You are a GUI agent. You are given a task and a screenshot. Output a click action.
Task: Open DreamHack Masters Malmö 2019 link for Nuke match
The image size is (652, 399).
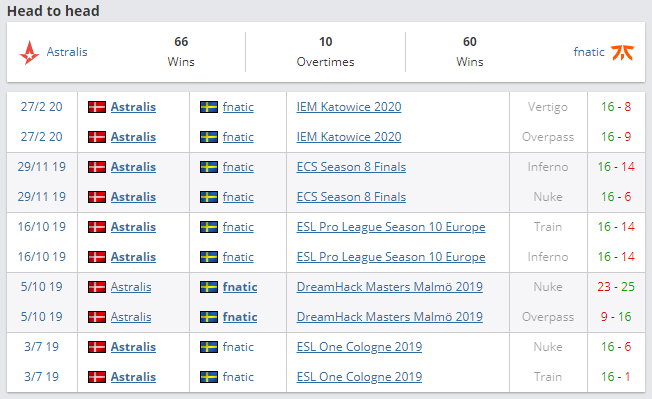pos(390,287)
